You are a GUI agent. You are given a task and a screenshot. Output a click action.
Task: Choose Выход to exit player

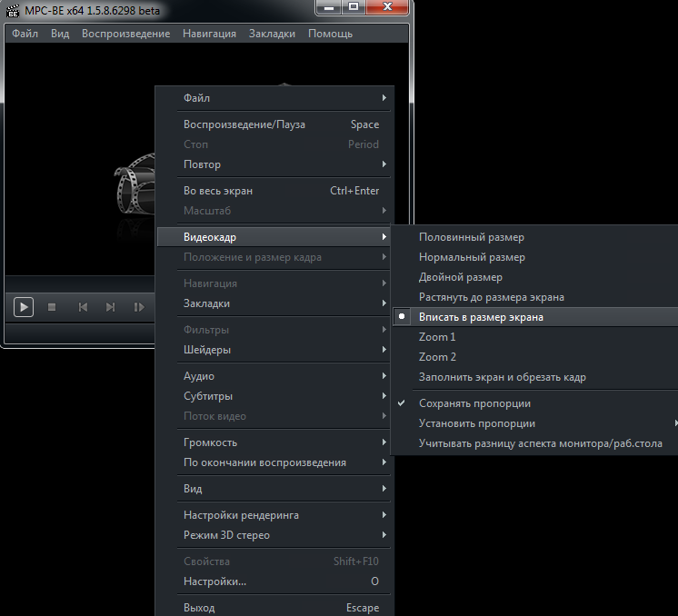point(274,608)
